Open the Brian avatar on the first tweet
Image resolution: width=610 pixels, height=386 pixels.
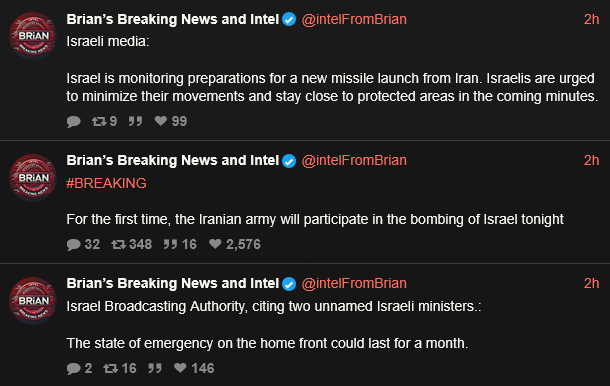click(33, 36)
